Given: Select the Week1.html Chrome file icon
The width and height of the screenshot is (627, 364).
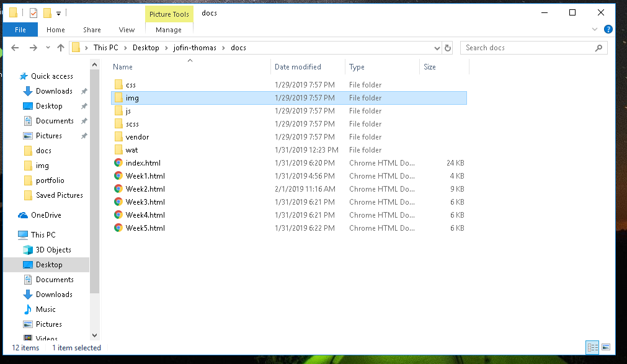Looking at the screenshot, I should coord(118,175).
